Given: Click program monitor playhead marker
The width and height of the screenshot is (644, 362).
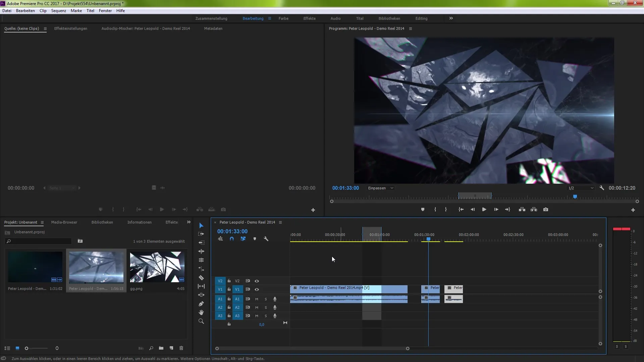Looking at the screenshot, I should click(575, 197).
